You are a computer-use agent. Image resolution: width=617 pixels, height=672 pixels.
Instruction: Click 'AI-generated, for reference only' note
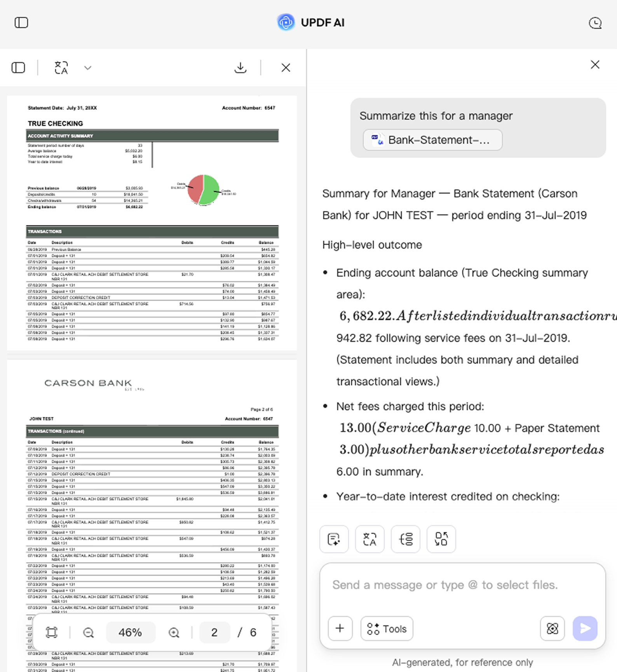[x=462, y=662]
